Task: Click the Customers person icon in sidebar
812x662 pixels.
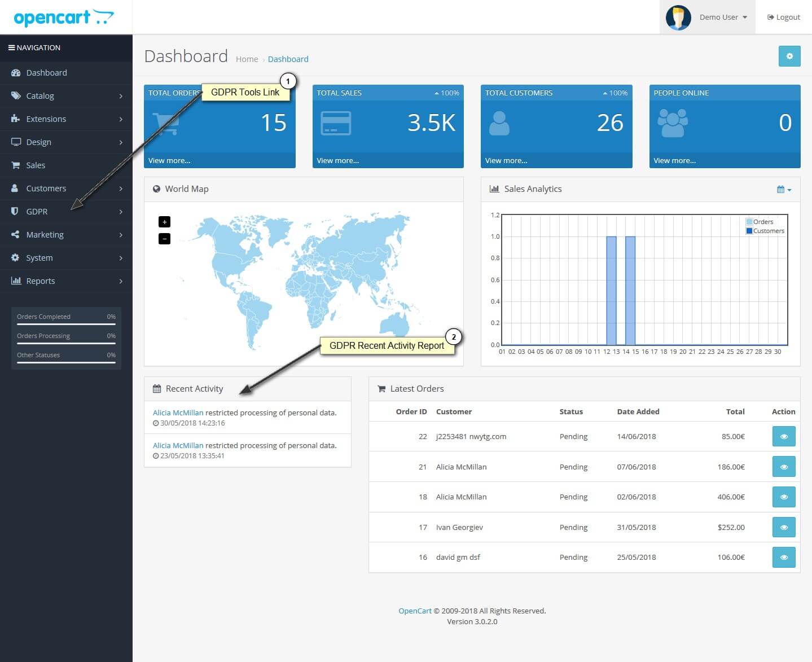Action: coord(15,188)
